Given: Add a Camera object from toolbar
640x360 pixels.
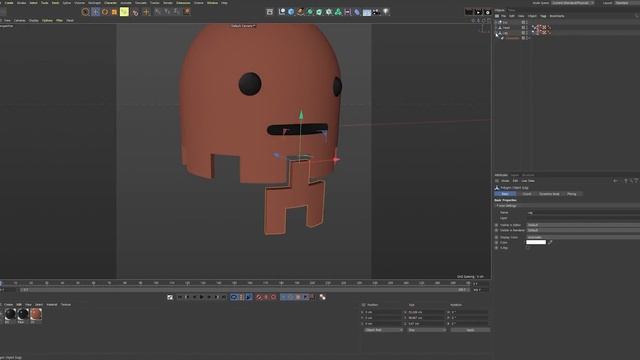Looking at the screenshot, I should point(376,12).
